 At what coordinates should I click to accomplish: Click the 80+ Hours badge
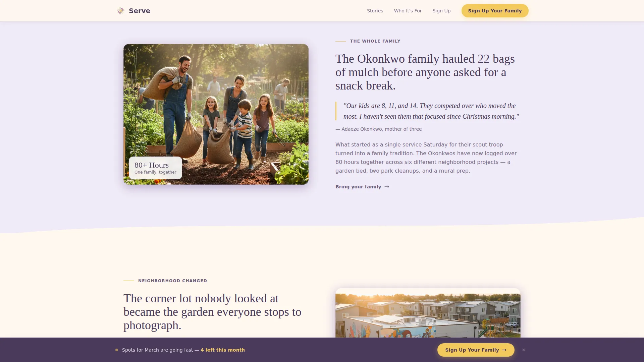(x=155, y=168)
